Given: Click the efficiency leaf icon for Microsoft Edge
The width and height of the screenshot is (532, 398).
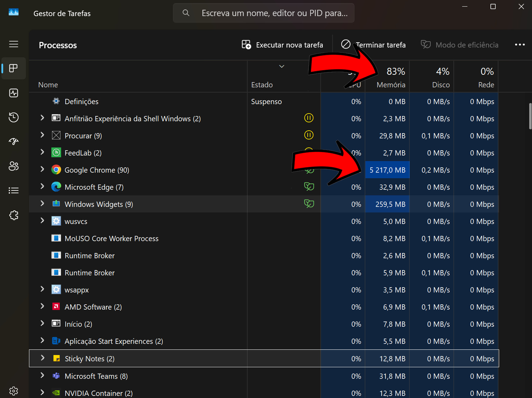Looking at the screenshot, I should 309,187.
